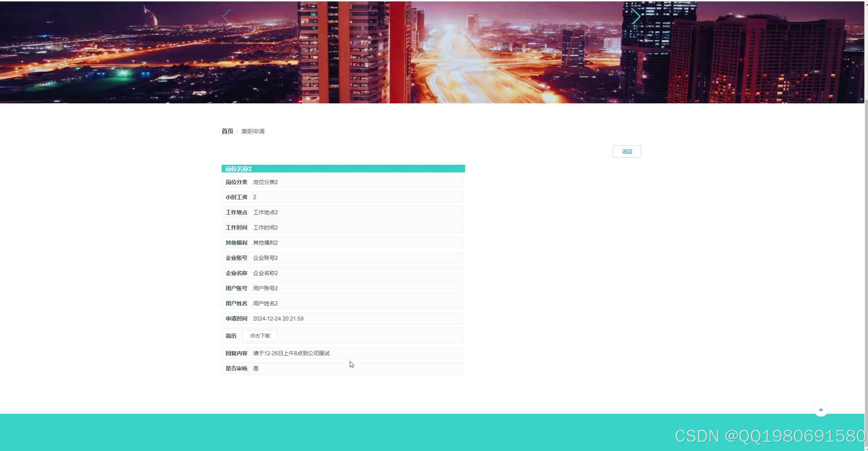Screen dimensions: 868x451
Task: Click the 用户账号2 value text
Action: [265, 288]
